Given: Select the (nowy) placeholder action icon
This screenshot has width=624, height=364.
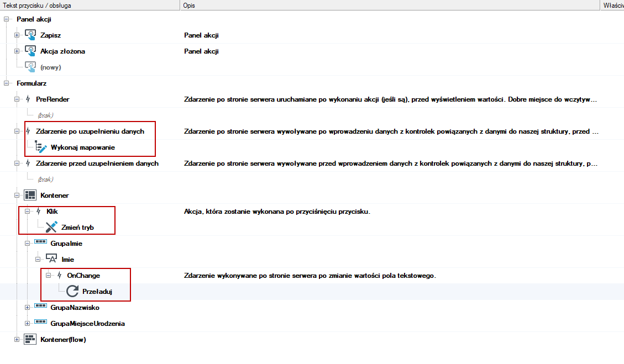Looking at the screenshot, I should (x=30, y=67).
